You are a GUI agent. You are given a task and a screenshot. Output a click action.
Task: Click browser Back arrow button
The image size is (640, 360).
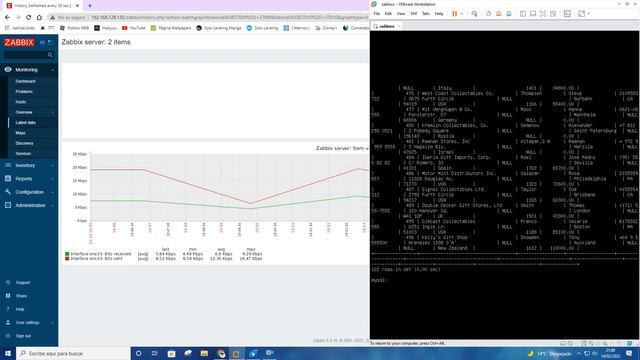(7, 18)
